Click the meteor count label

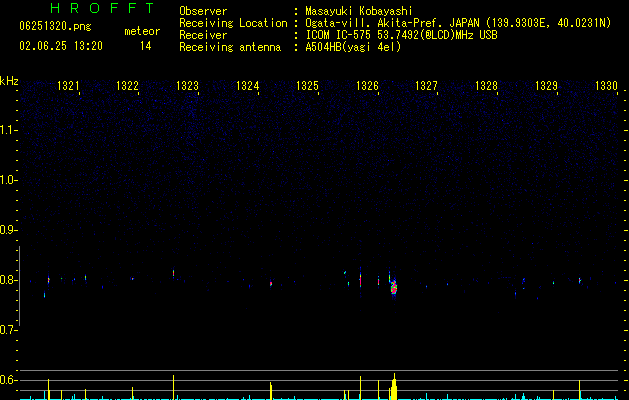[142, 31]
